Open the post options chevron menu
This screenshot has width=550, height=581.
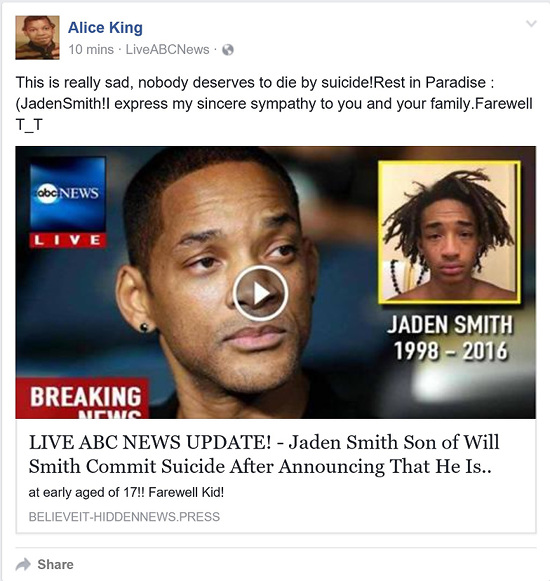(531, 24)
